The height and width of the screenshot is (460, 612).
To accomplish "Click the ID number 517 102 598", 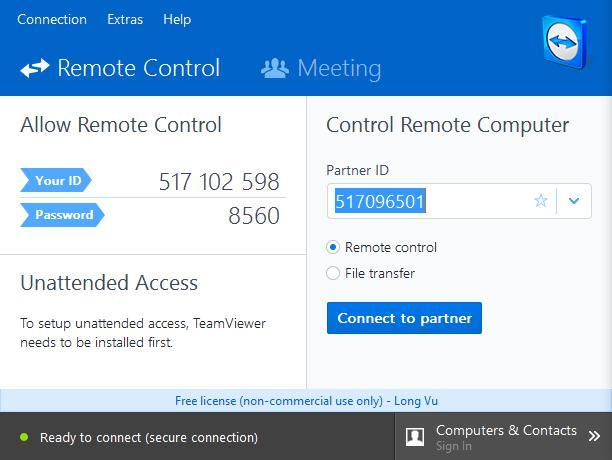I will pos(219,182).
